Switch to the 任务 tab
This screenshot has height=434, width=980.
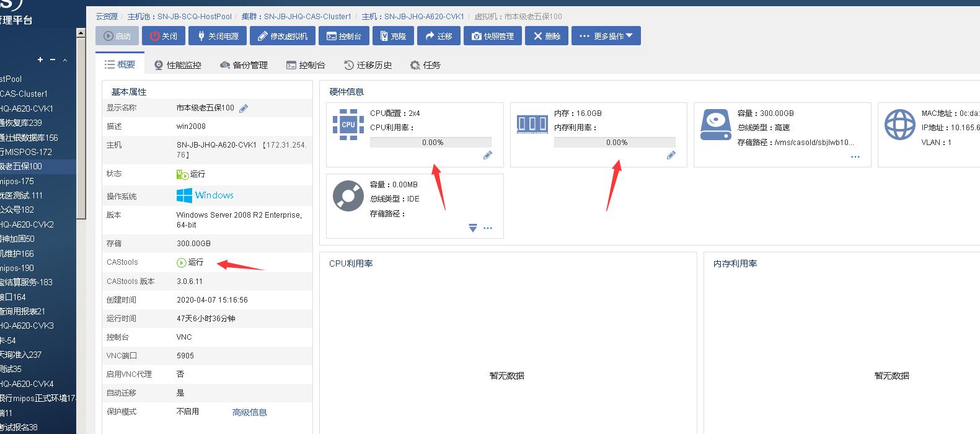pos(425,65)
